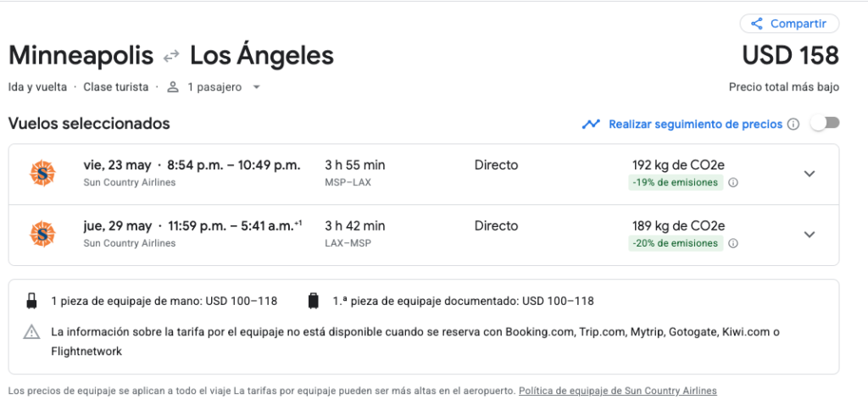This screenshot has height=416, width=868.
Task: Click the warning triangle icon for baggage fees
Action: coord(32,332)
